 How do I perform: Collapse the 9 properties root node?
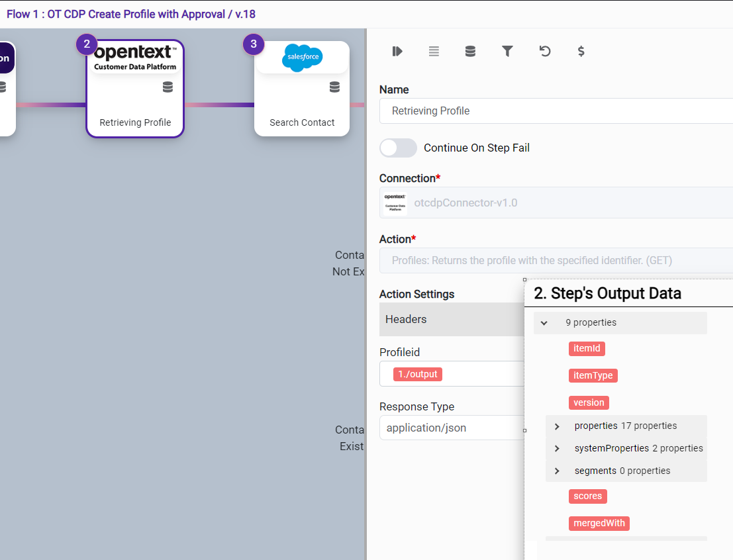pos(544,323)
